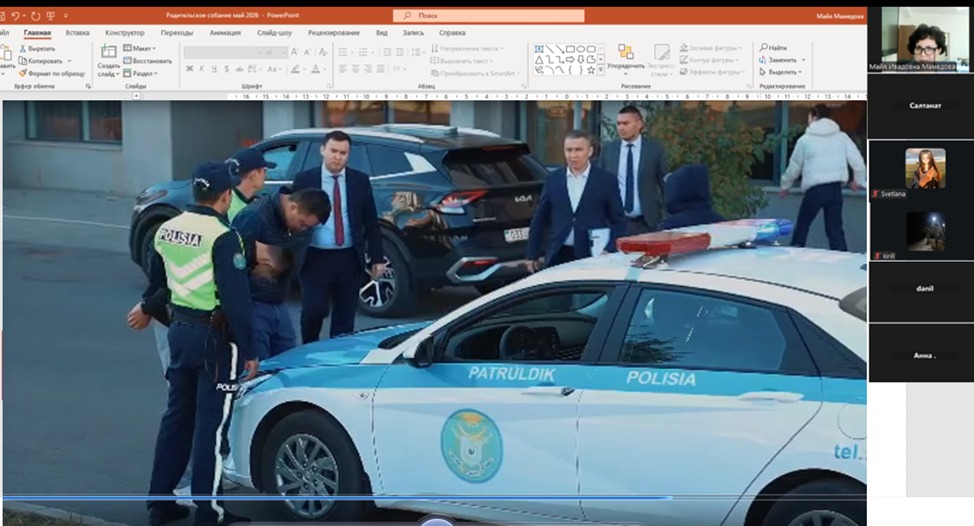Screen dimensions: 974x526
Task: Click the Эффекты фигуры shape effects button
Action: click(712, 72)
